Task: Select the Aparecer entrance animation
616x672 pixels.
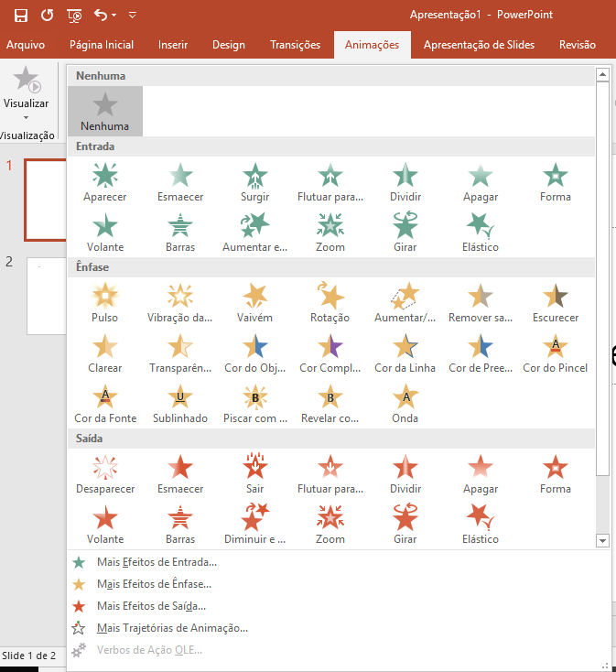Action: coord(105,182)
